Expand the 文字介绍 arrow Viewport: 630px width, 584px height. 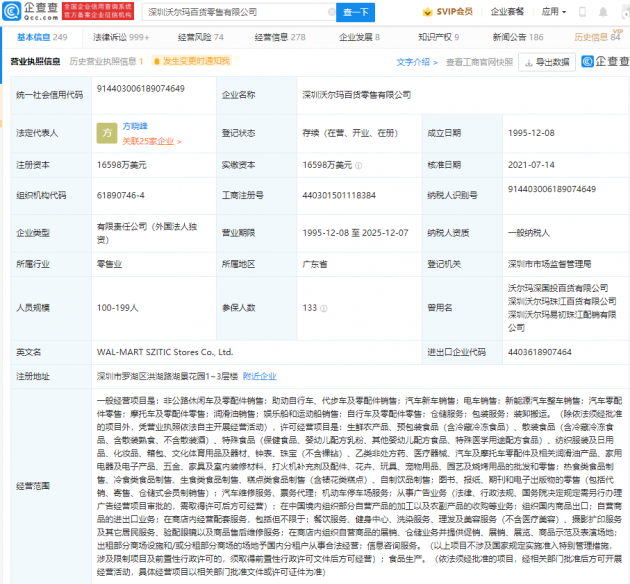click(x=436, y=63)
